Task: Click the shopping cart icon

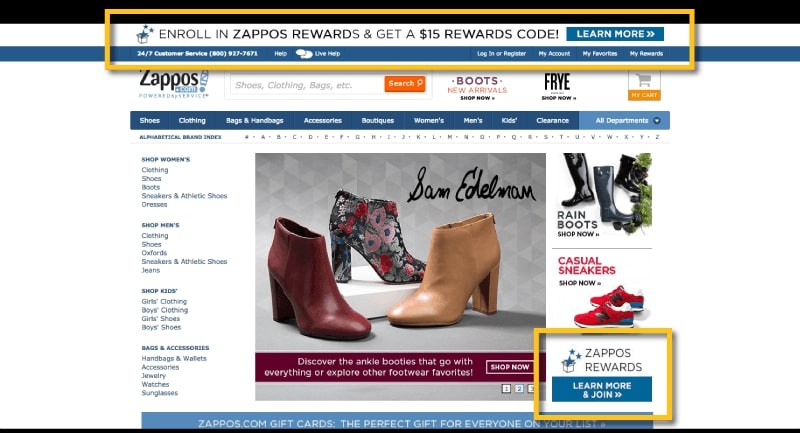Action: (x=644, y=80)
